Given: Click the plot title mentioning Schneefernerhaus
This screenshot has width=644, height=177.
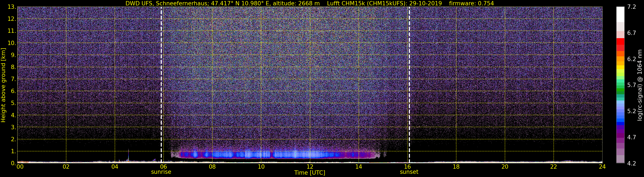Looking at the screenshot, I should point(309,3).
